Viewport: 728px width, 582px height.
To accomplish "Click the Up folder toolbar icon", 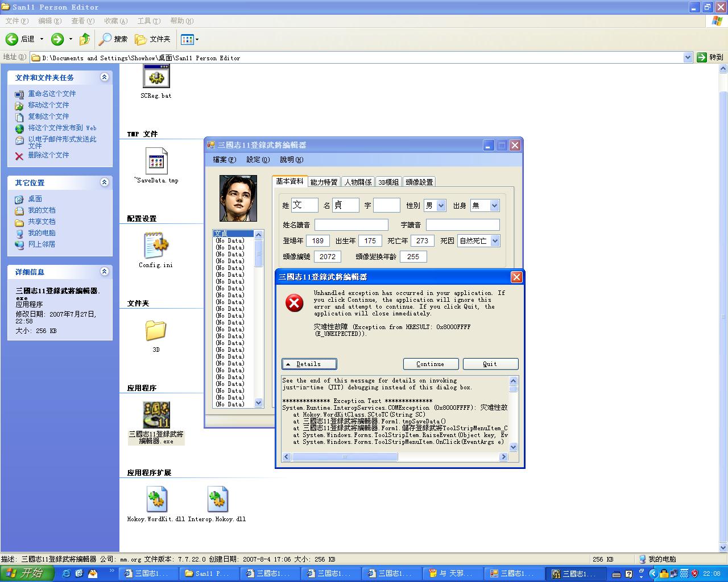I will tap(85, 39).
